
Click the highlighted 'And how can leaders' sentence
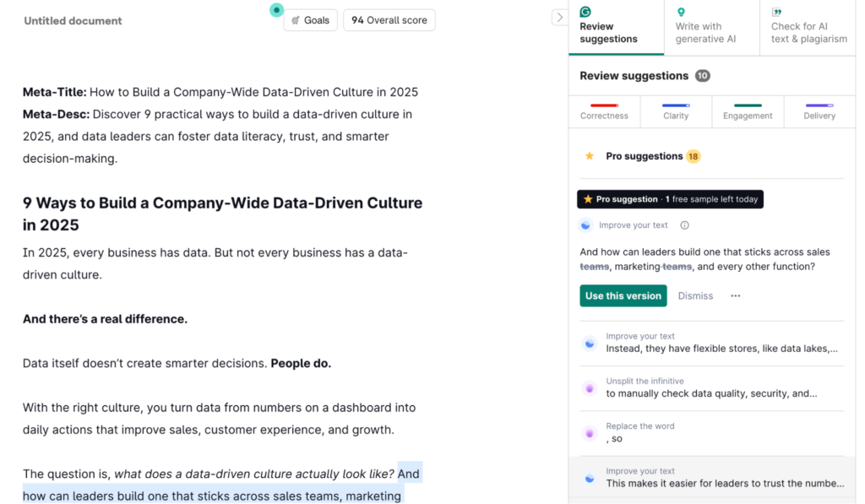coord(212,496)
